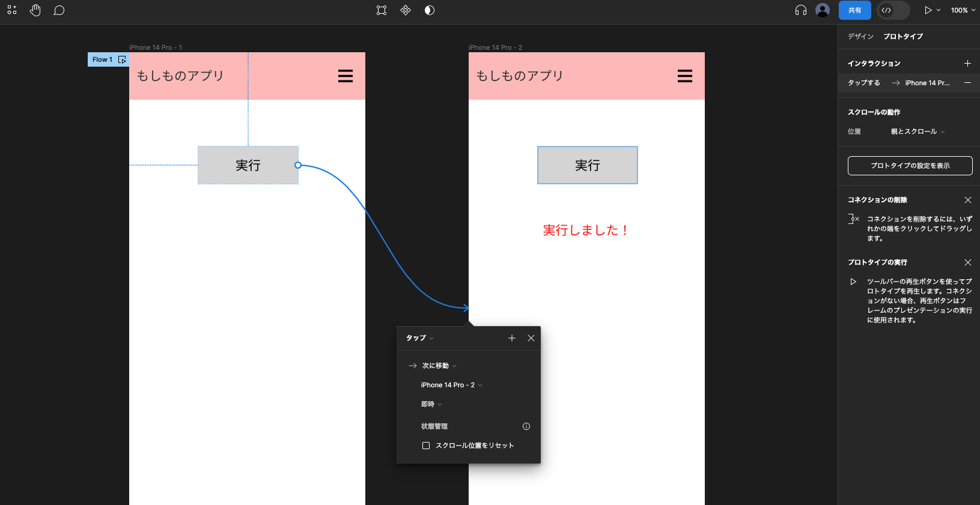This screenshot has width=980, height=505.
Task: Select もしものアプリ title in iPhone 14 Pro - 2
Action: pos(520,76)
